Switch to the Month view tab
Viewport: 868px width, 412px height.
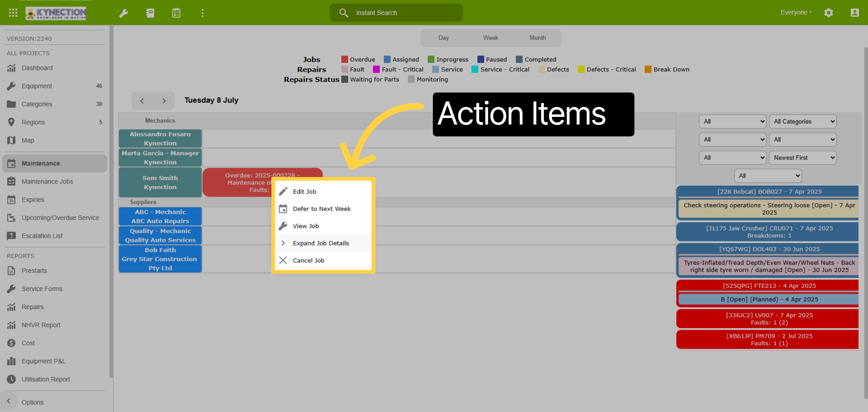click(537, 38)
